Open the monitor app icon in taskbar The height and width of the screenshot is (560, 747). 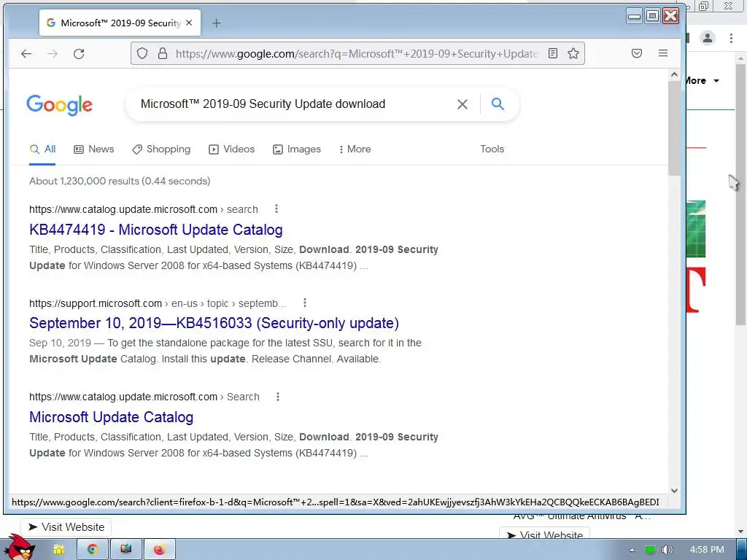tap(125, 550)
